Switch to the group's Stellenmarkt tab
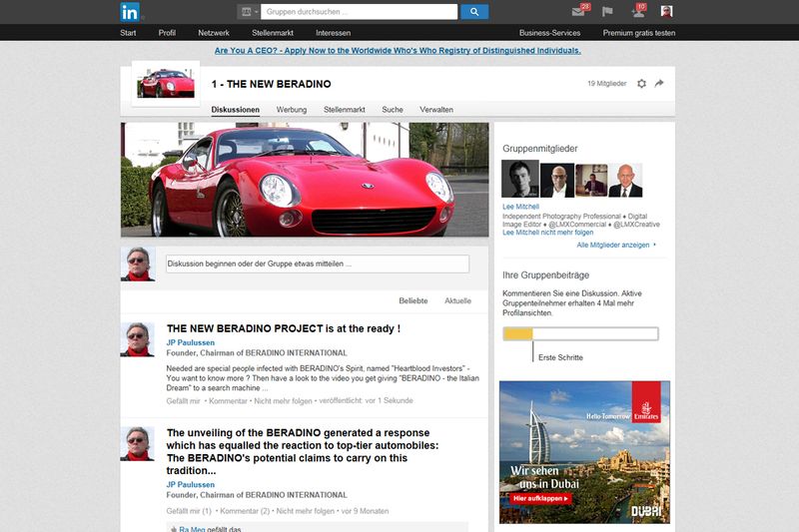Screen dimensions: 799x532 345,110
